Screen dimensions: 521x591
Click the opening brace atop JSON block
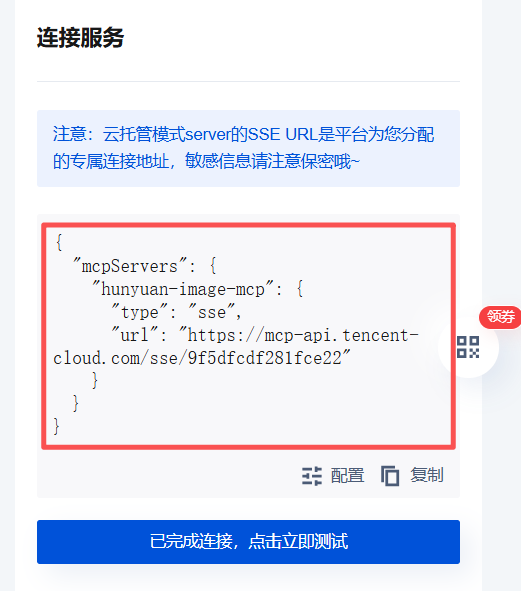click(58, 243)
